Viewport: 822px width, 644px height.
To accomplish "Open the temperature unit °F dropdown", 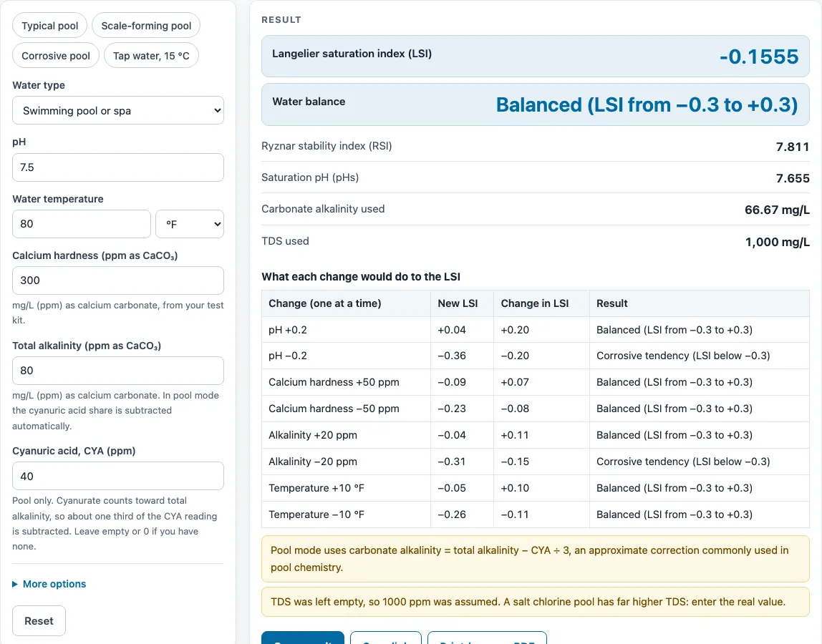I will tap(190, 224).
